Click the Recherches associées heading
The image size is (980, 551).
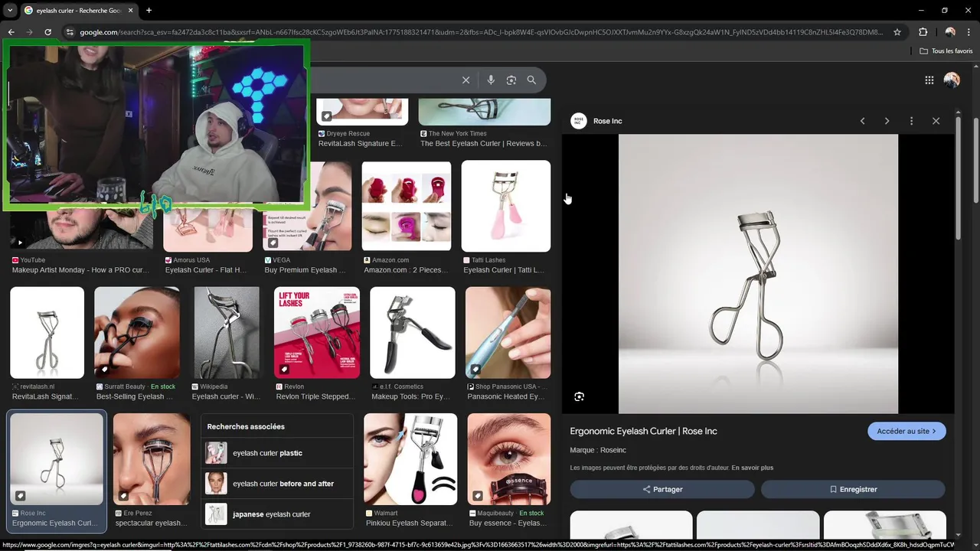coord(246,426)
